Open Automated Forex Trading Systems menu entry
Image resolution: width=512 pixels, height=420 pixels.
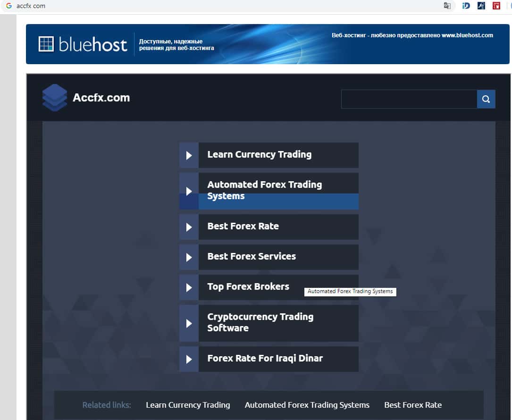264,190
